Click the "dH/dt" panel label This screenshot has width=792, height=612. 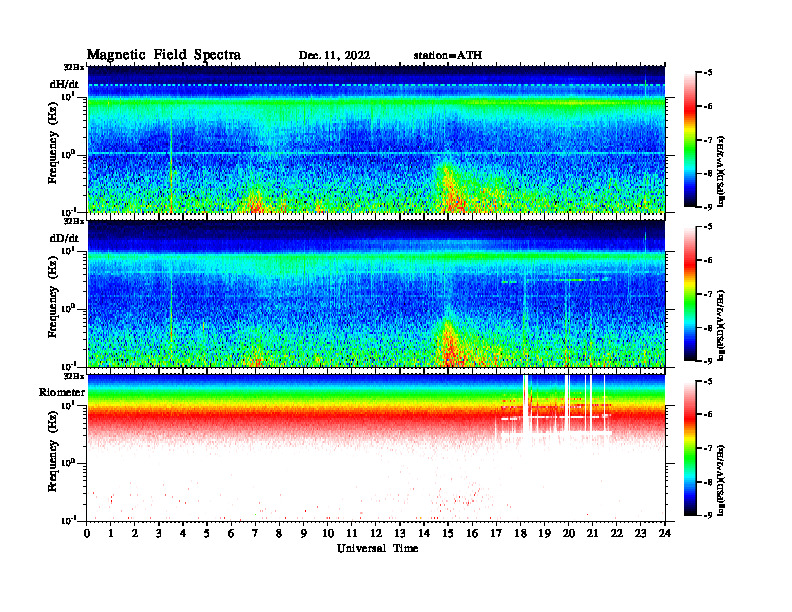click(64, 84)
